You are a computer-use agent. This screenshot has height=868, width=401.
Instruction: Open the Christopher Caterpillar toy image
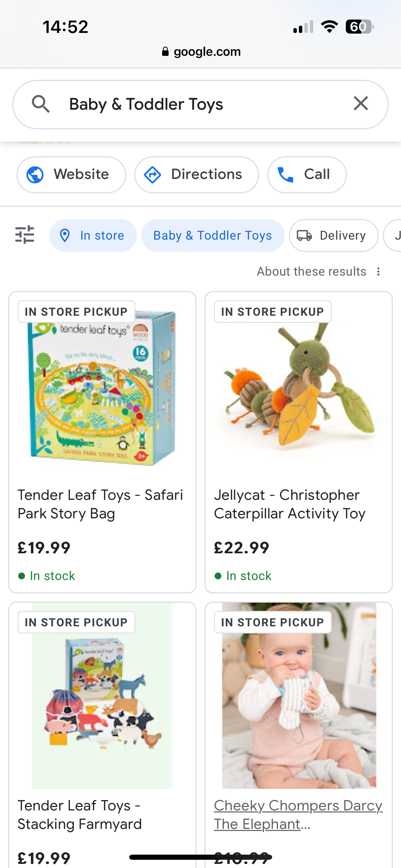click(298, 387)
